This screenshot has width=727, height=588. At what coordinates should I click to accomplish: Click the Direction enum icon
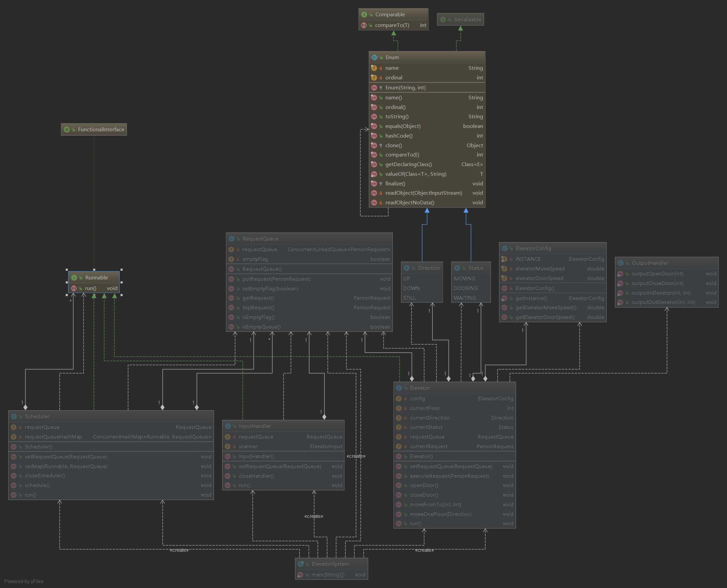coord(406,268)
